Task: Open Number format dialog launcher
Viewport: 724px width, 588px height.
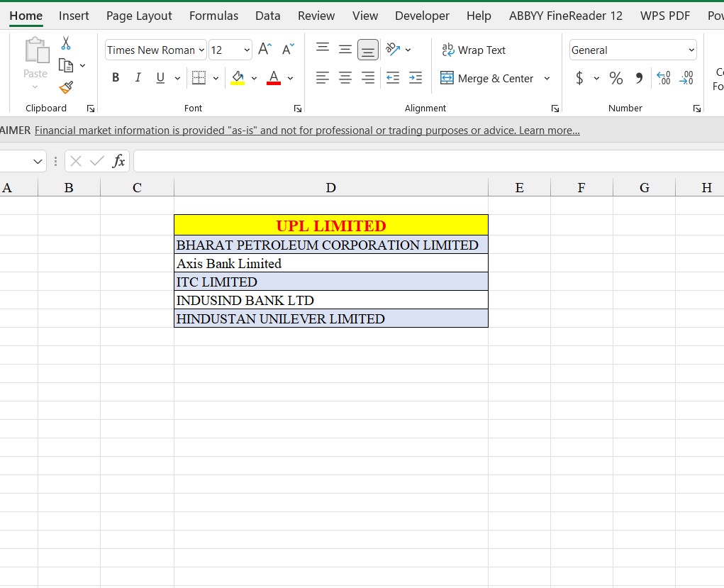Action: (697, 109)
